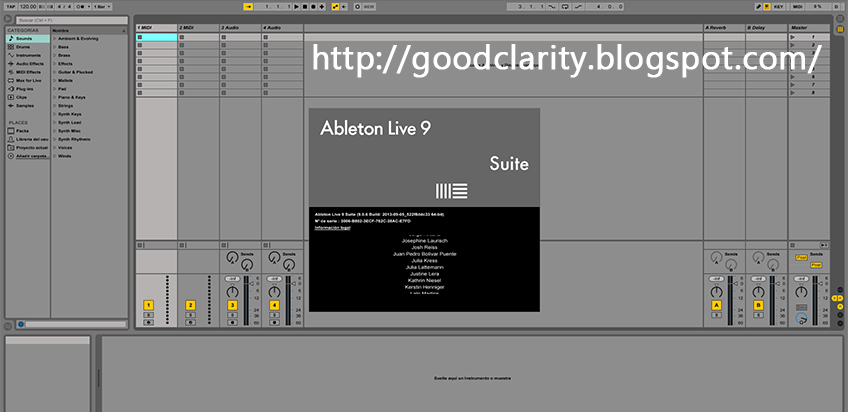The width and height of the screenshot is (848, 412).
Task: Arm track 4 for recording
Action: pyautogui.click(x=274, y=322)
